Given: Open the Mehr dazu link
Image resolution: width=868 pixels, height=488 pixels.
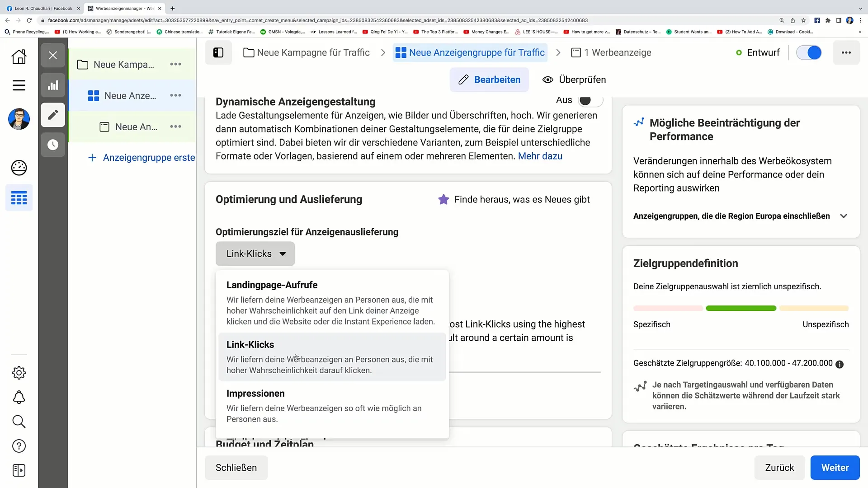Looking at the screenshot, I should pos(540,156).
